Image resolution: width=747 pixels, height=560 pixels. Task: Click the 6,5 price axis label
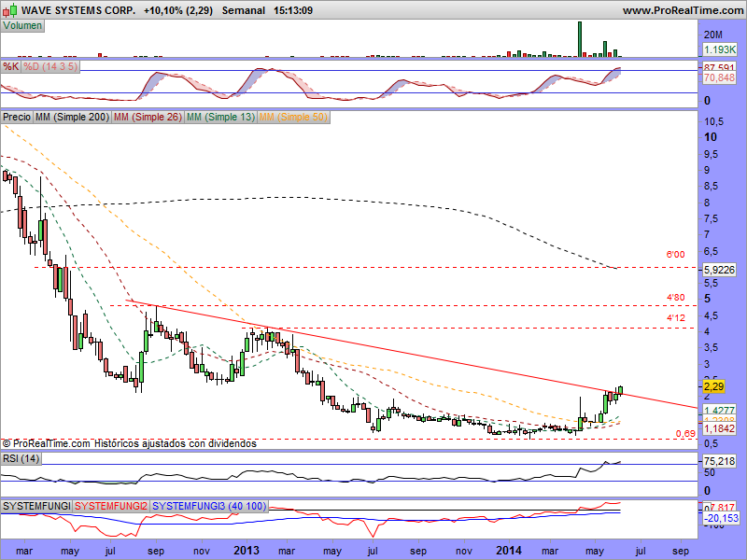711,251
